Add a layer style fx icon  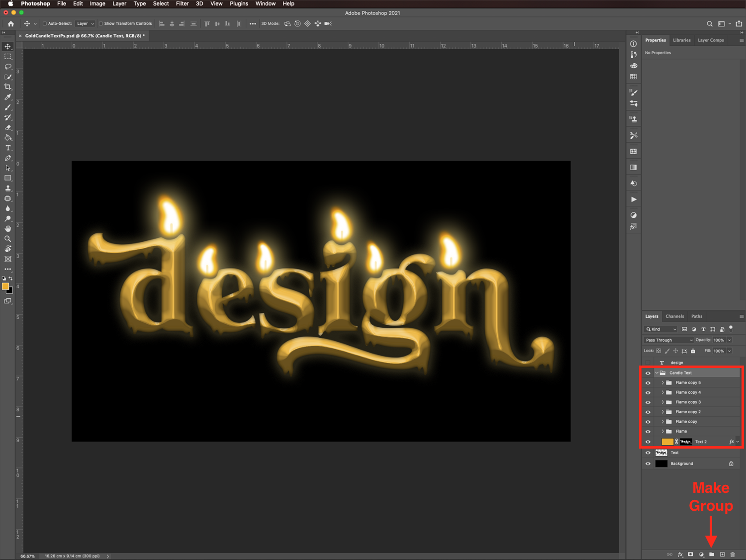680,554
